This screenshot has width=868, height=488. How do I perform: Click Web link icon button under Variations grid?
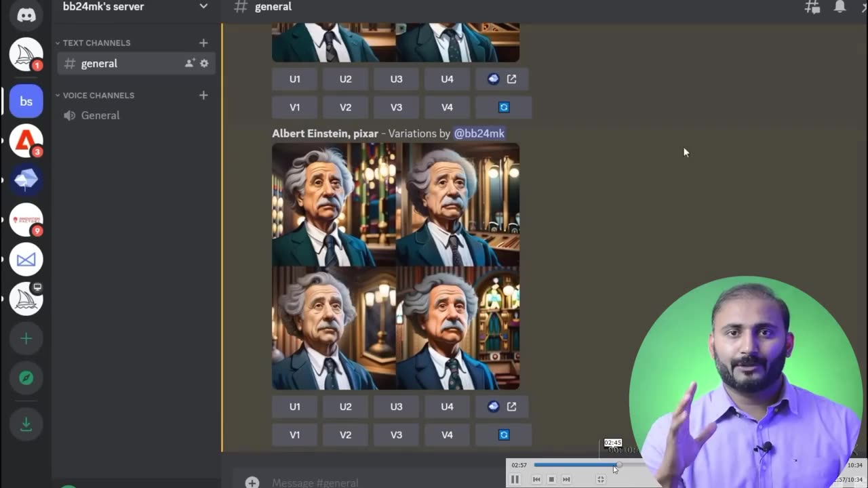click(x=502, y=407)
